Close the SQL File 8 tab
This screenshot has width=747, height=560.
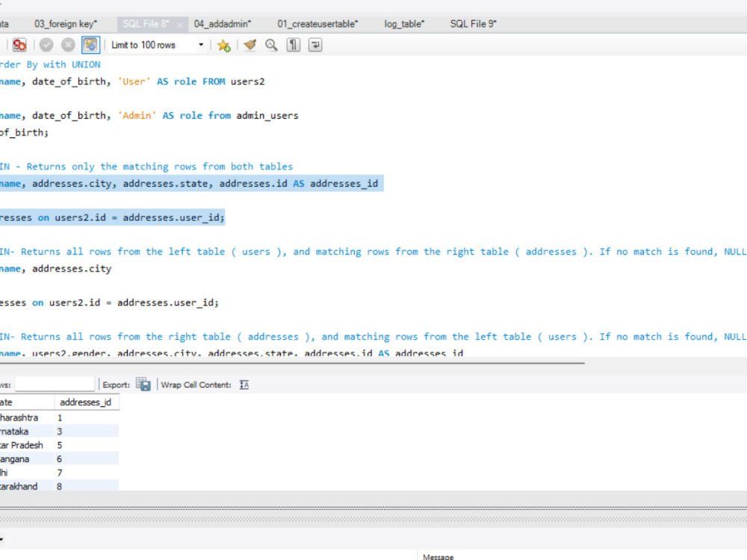point(179,25)
